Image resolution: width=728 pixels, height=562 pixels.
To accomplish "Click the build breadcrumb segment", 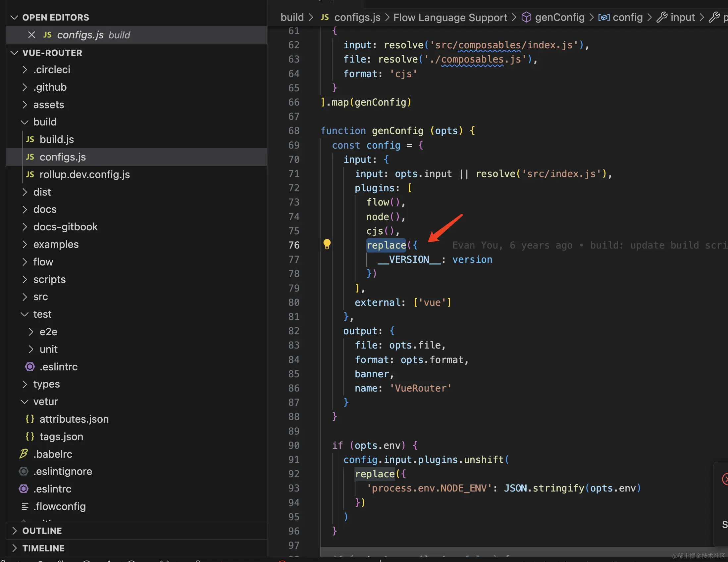I will (292, 17).
